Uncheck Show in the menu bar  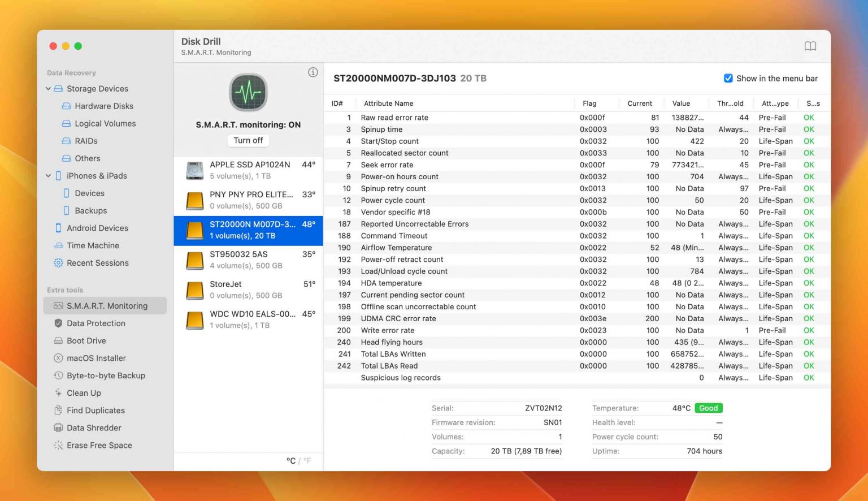point(728,78)
